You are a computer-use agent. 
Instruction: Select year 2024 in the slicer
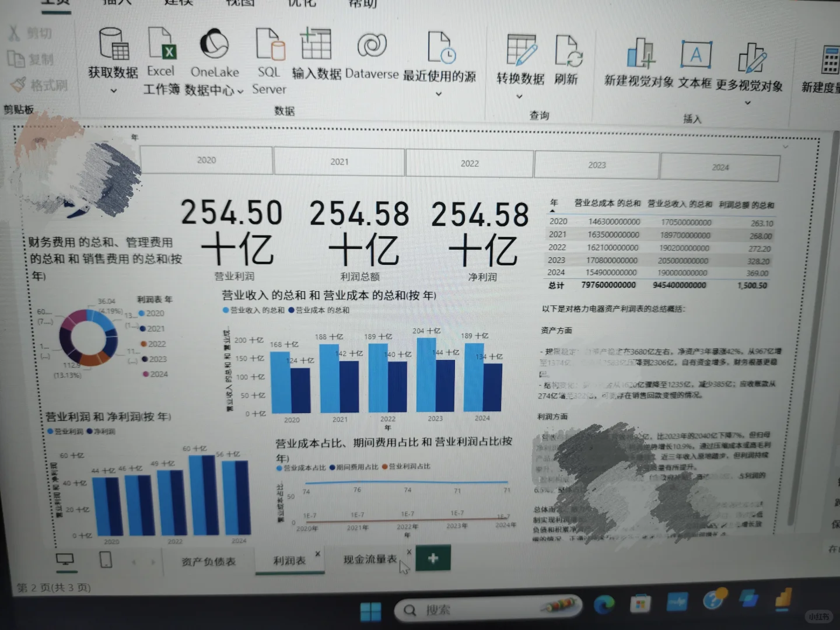click(x=721, y=167)
